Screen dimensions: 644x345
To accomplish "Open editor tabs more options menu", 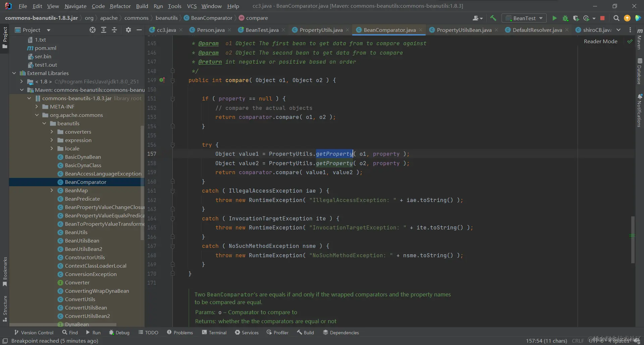I will point(630,30).
